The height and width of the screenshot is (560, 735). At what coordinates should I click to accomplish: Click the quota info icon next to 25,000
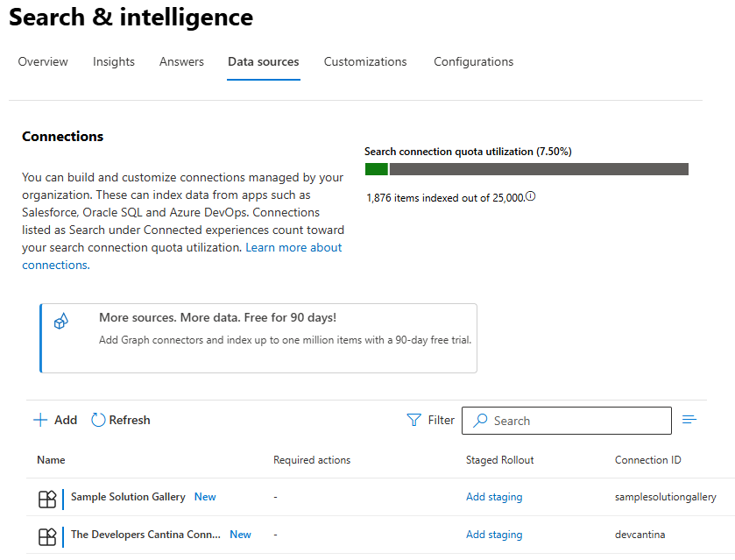point(530,196)
